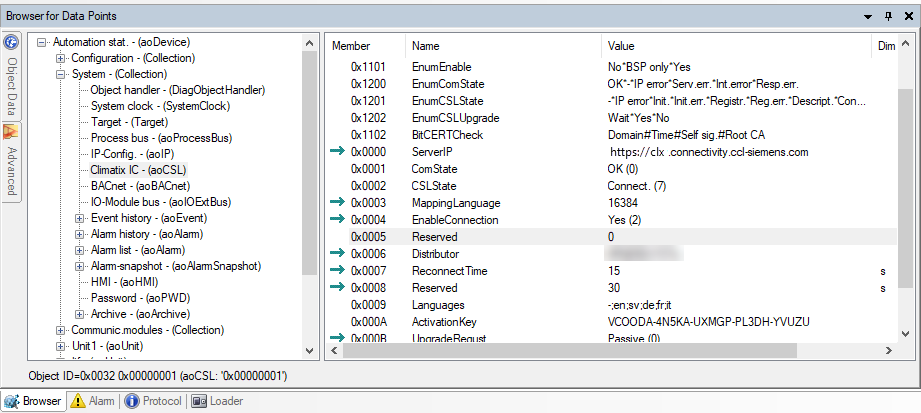Screen dimensions: 921x413
Task: Toggle the auto-hide pin icon
Action: coord(888,17)
